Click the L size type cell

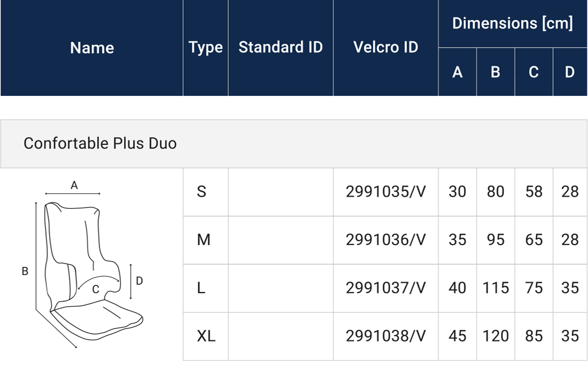(201, 288)
